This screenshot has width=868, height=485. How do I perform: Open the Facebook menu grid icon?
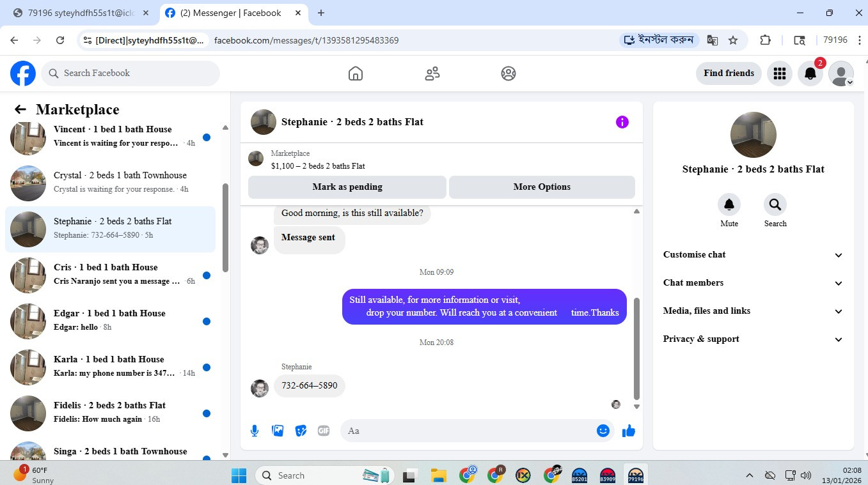[x=779, y=73]
